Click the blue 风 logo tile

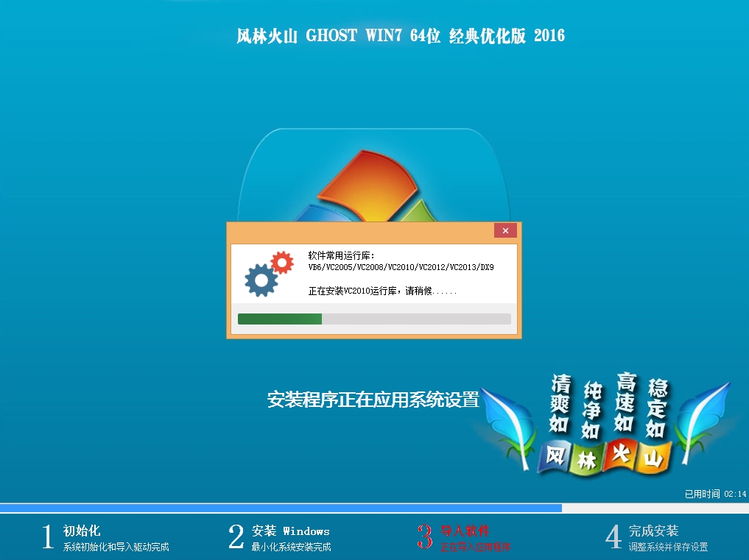[555, 456]
